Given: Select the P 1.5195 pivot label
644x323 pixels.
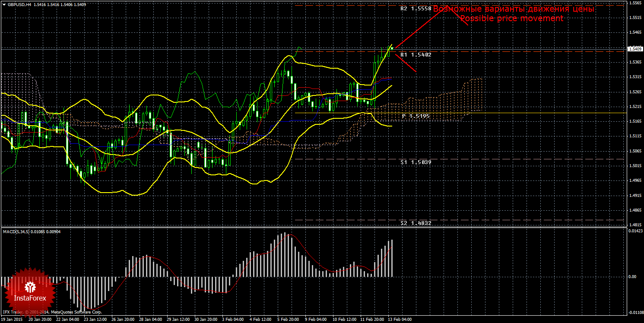Looking at the screenshot, I should click(416, 116).
